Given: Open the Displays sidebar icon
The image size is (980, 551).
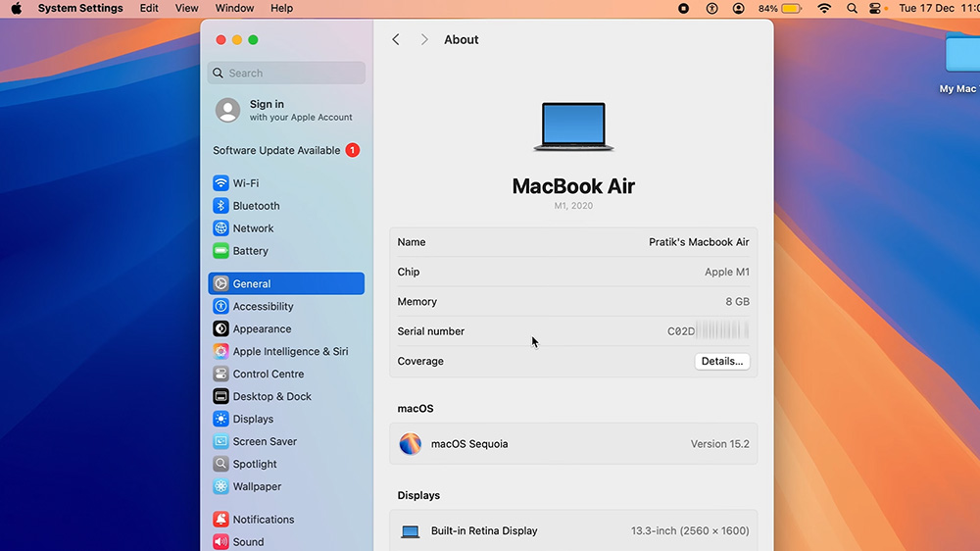Looking at the screenshot, I should point(220,419).
